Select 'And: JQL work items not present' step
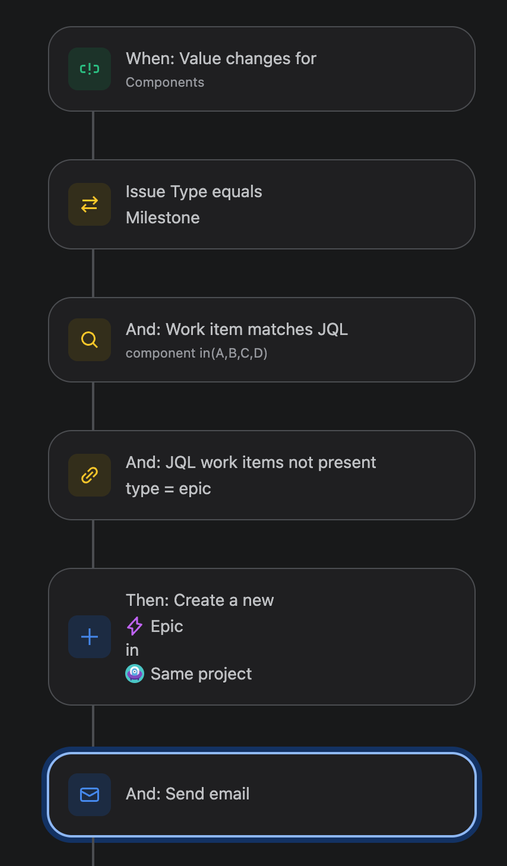The image size is (507, 866). click(x=262, y=475)
